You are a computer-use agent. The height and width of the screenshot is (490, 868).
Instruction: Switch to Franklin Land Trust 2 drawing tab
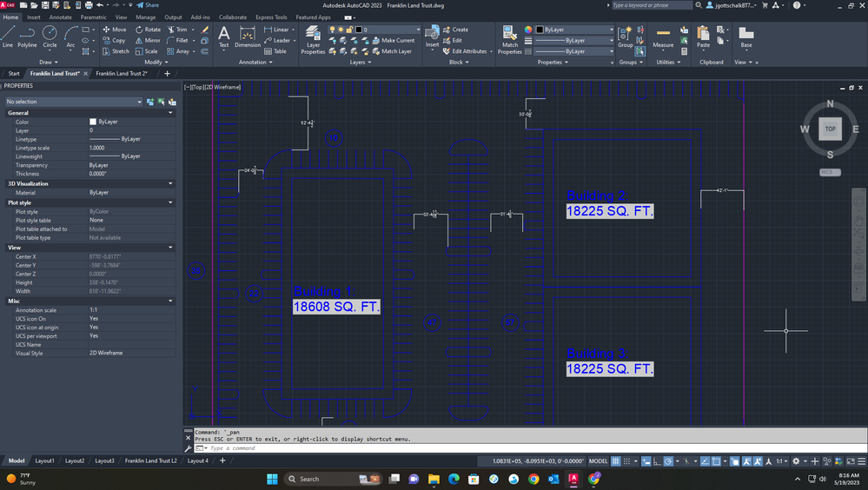122,74
